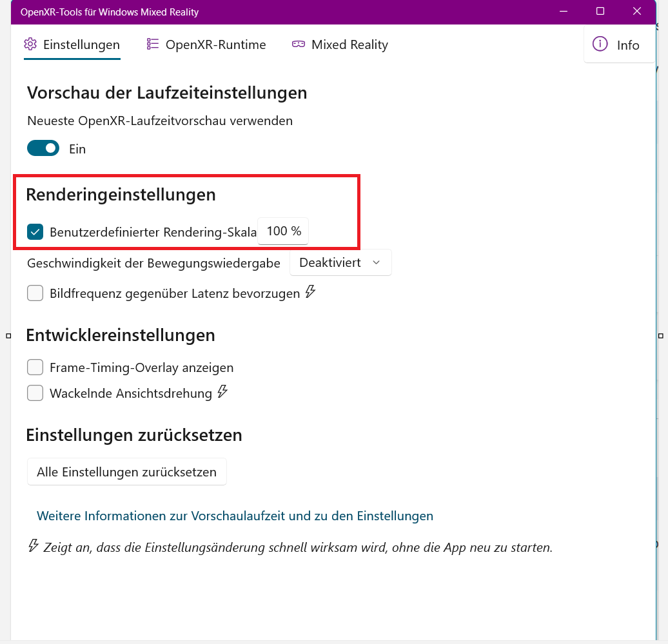Click the list icon beside OpenXR-Runtime

pyautogui.click(x=153, y=44)
